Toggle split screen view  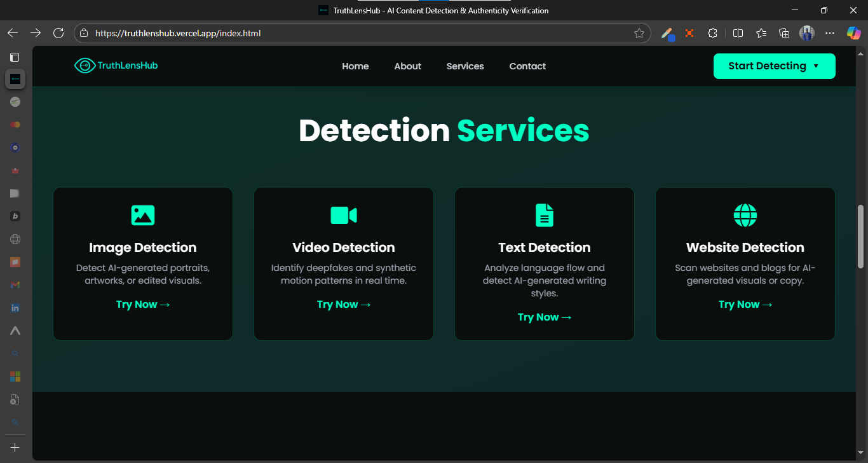(738, 33)
